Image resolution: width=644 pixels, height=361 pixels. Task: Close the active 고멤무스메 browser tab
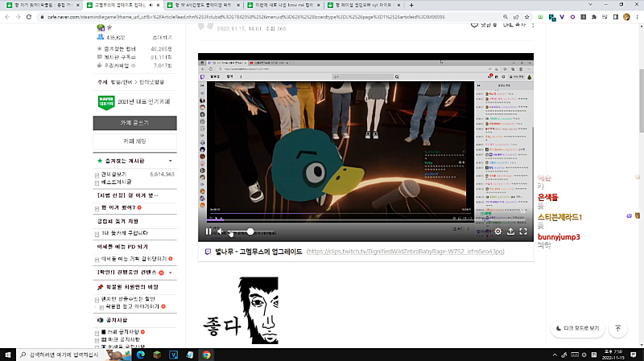[158, 5]
